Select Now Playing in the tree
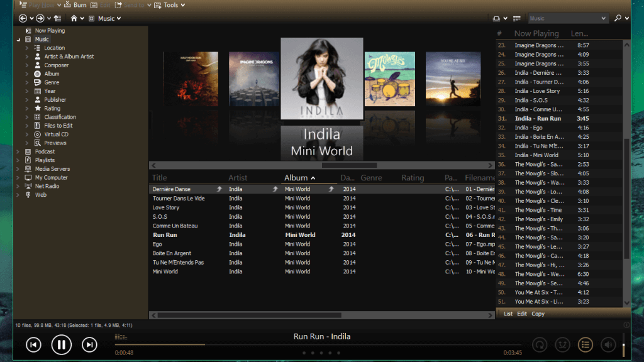644x362 pixels. (50, 30)
